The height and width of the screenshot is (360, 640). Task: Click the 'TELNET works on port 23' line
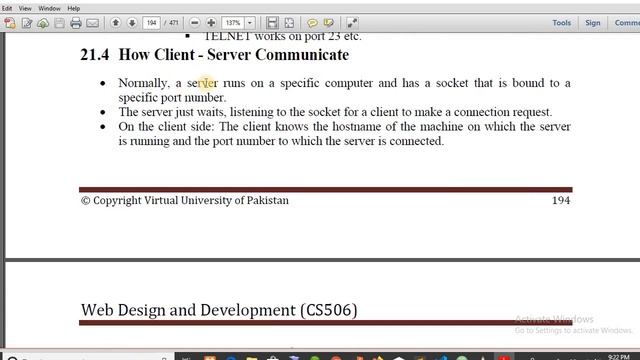point(282,37)
